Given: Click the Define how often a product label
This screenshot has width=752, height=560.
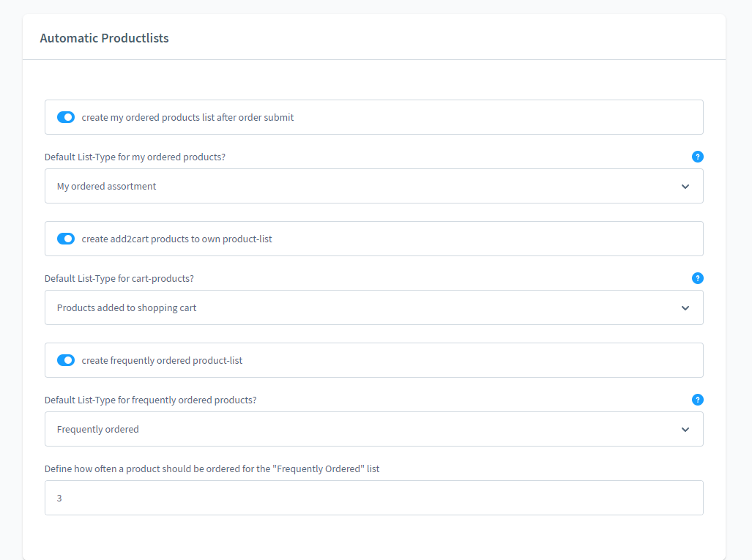Looking at the screenshot, I should tap(212, 469).
